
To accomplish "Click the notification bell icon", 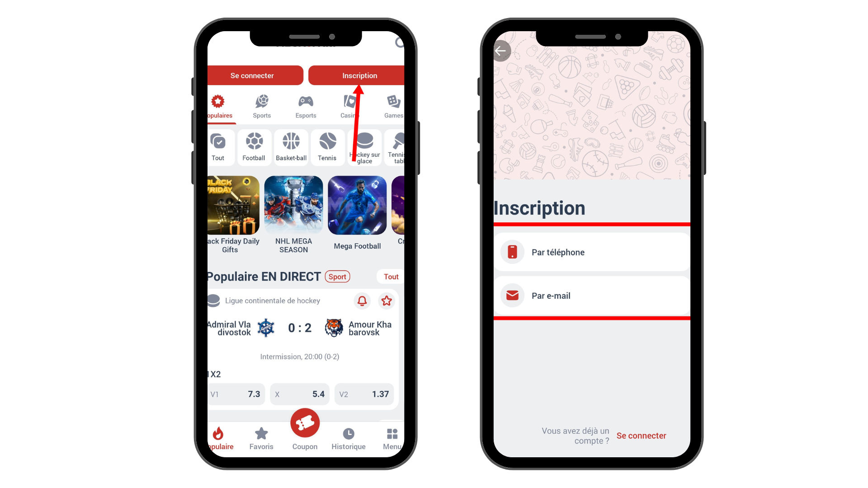I will pos(362,300).
